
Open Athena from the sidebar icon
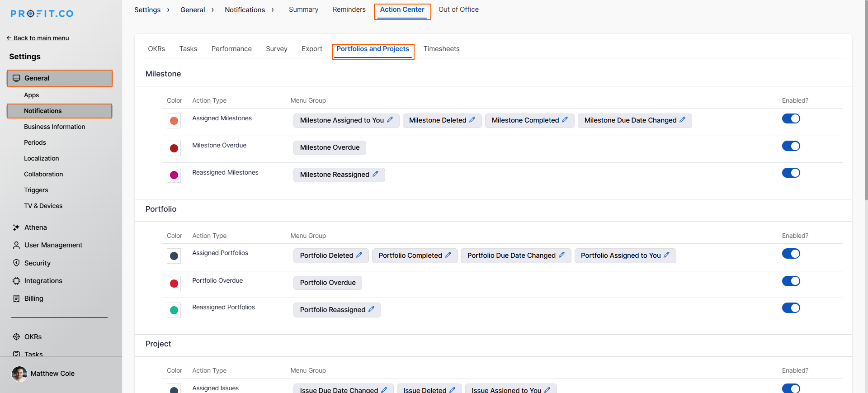click(x=16, y=227)
